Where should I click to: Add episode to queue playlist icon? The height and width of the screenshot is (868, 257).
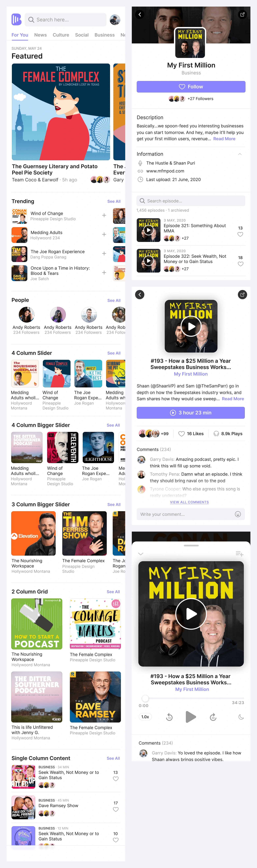(240, 554)
